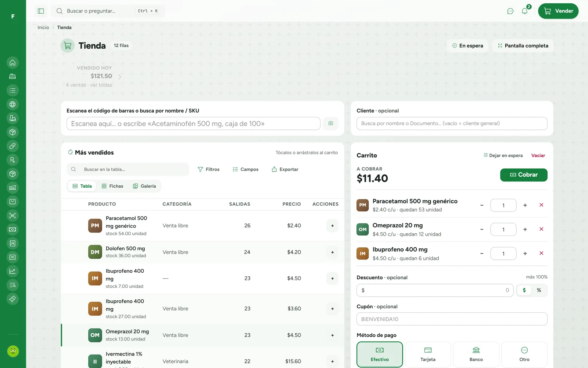Click the green Cobrar button

pos(524,175)
